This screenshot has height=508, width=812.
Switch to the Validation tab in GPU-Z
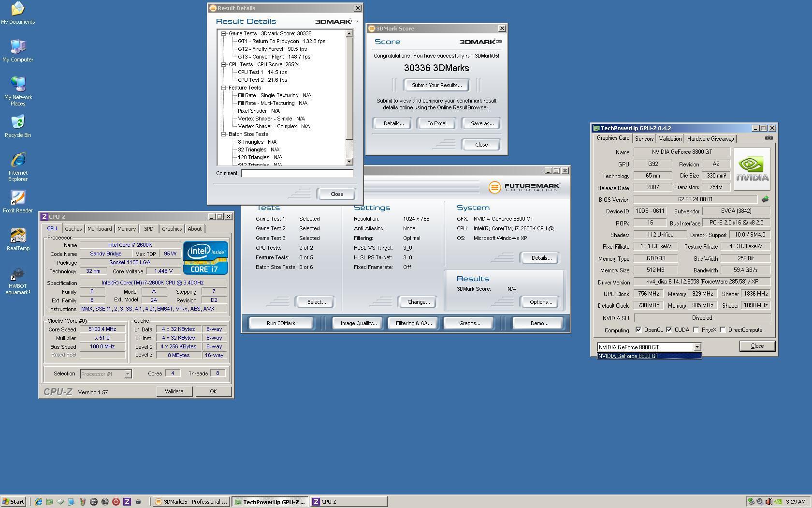670,139
